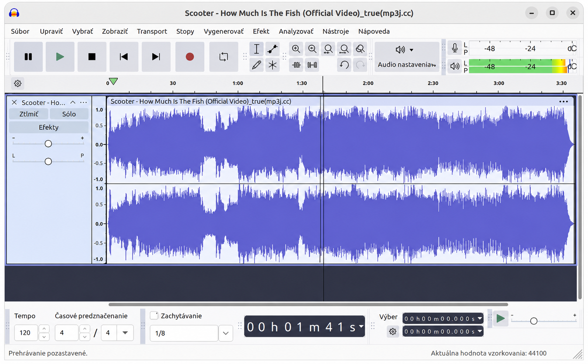The height and width of the screenshot is (364, 588).
Task: Select the Multi-tool asterisk icon
Action: (273, 65)
